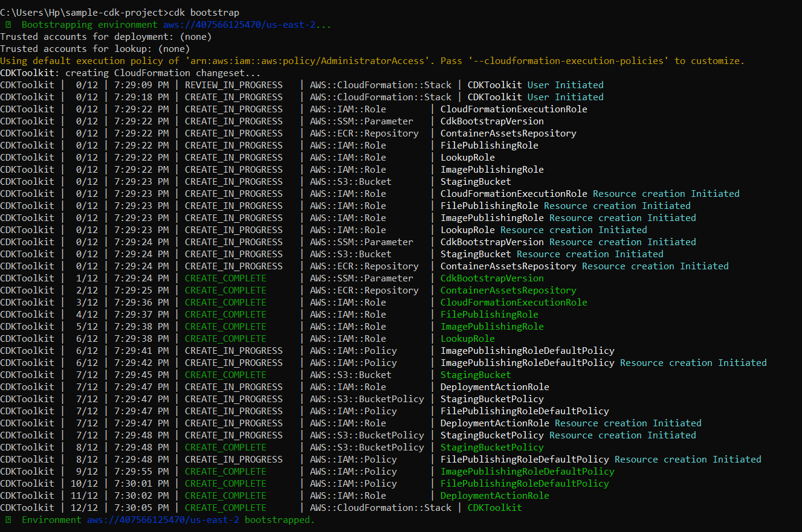Select 'User Initiated' in the 7:29:18 PM row
Viewport: 802px width, 532px height.
[x=566, y=97]
